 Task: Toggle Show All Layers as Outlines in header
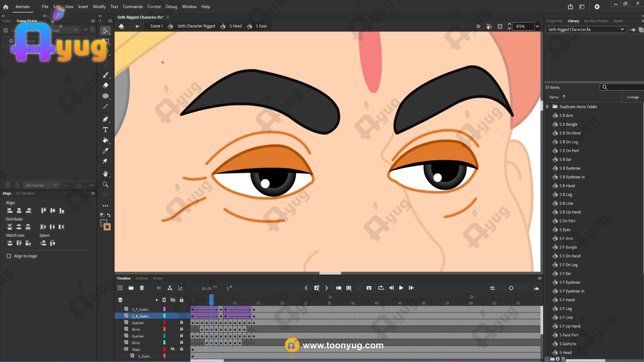click(x=164, y=300)
